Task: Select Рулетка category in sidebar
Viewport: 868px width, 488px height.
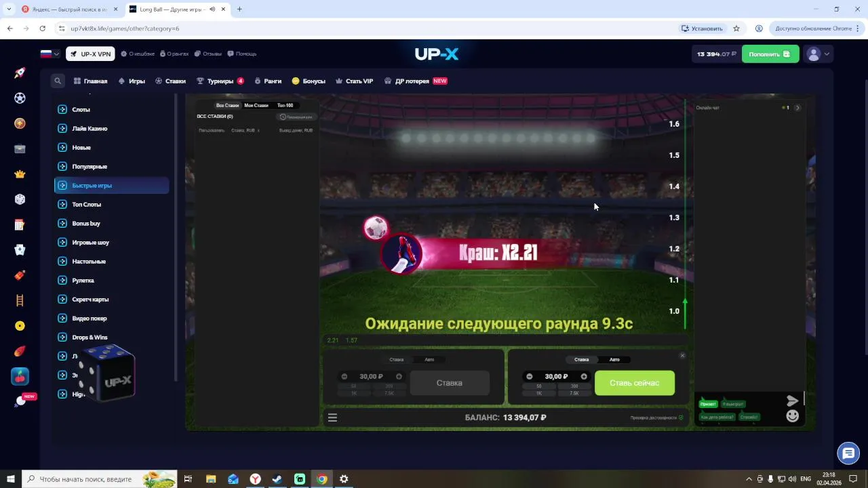Action: (111, 280)
